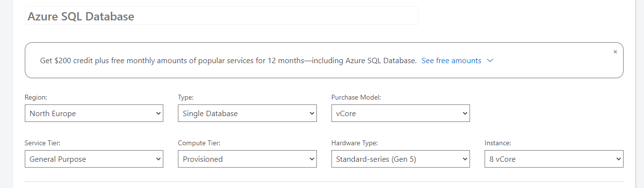The image size is (644, 188).
Task: Click the Type: label
Action: click(186, 98)
